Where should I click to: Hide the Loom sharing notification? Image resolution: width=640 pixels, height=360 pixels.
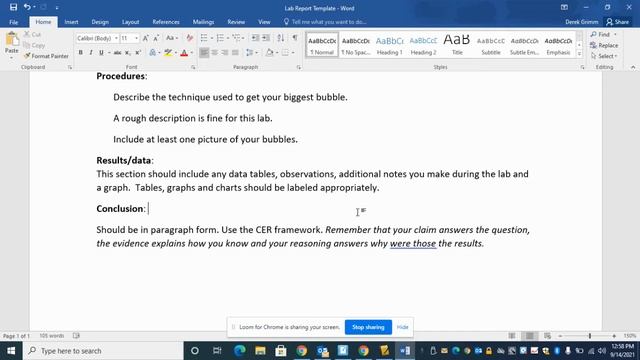click(402, 327)
